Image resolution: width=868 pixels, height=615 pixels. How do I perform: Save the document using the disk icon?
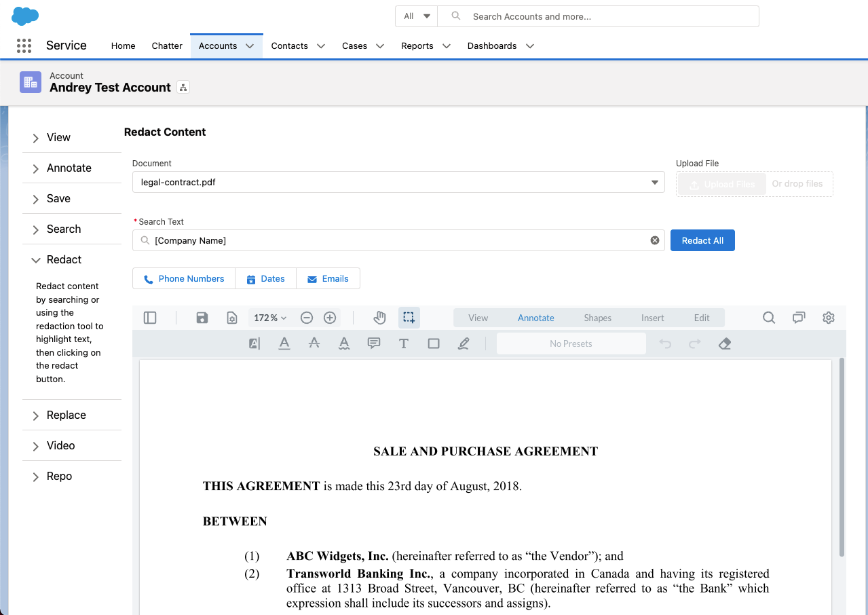pyautogui.click(x=202, y=317)
